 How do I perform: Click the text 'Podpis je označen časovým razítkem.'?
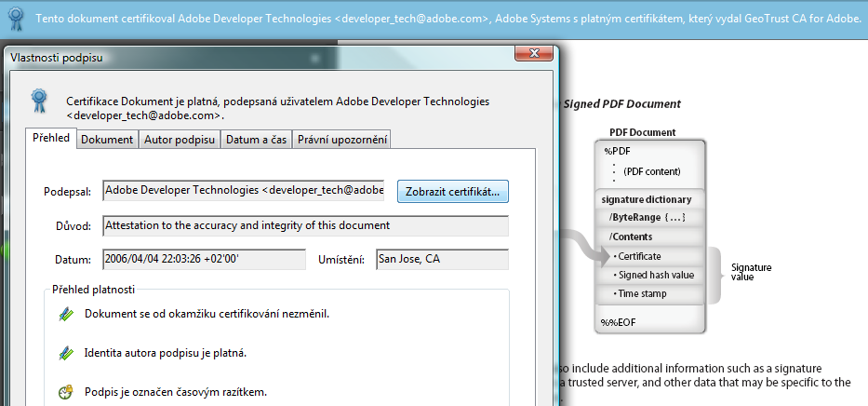click(176, 392)
